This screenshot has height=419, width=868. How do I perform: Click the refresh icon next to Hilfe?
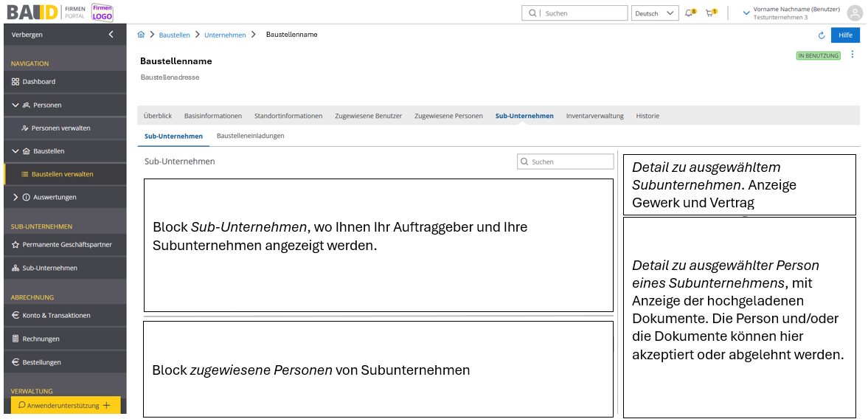[822, 35]
